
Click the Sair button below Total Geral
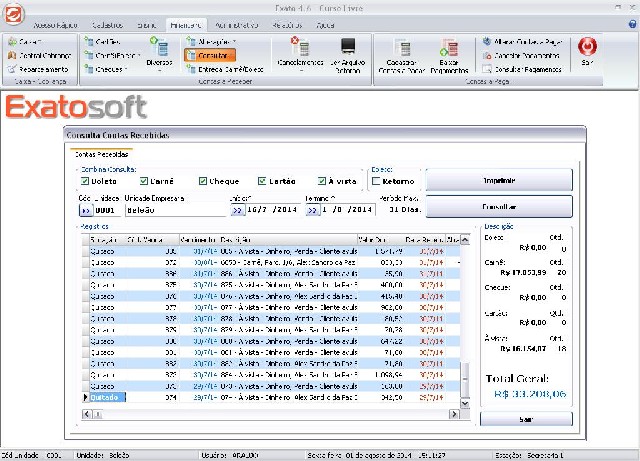[526, 419]
